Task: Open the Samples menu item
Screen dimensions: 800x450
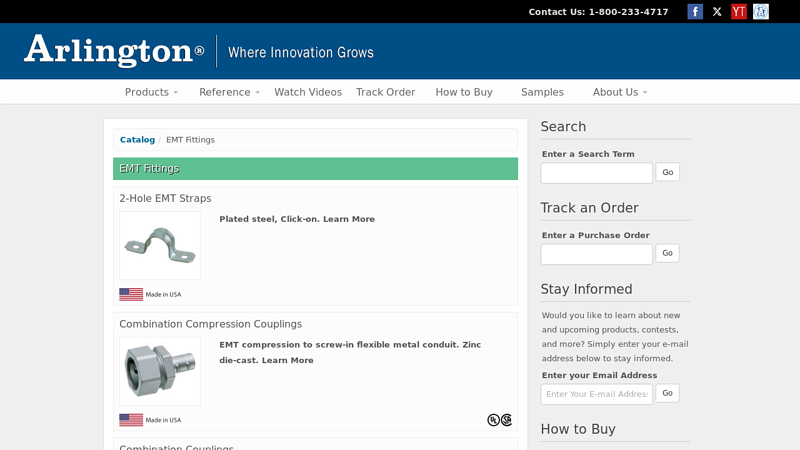Action: [x=542, y=92]
